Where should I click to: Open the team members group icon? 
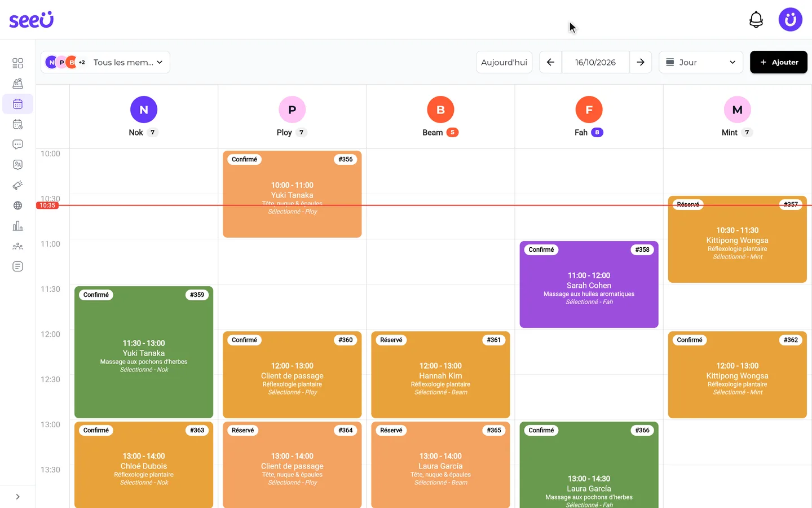pos(17,246)
